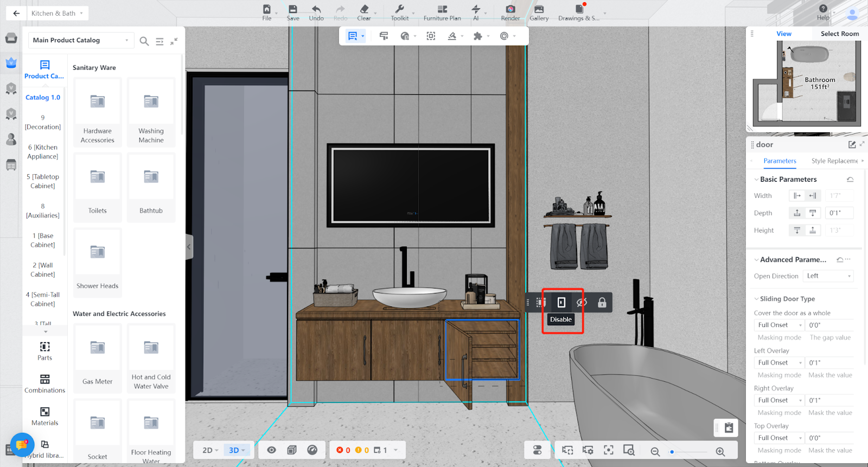Click the Save disk icon

pyautogui.click(x=293, y=9)
